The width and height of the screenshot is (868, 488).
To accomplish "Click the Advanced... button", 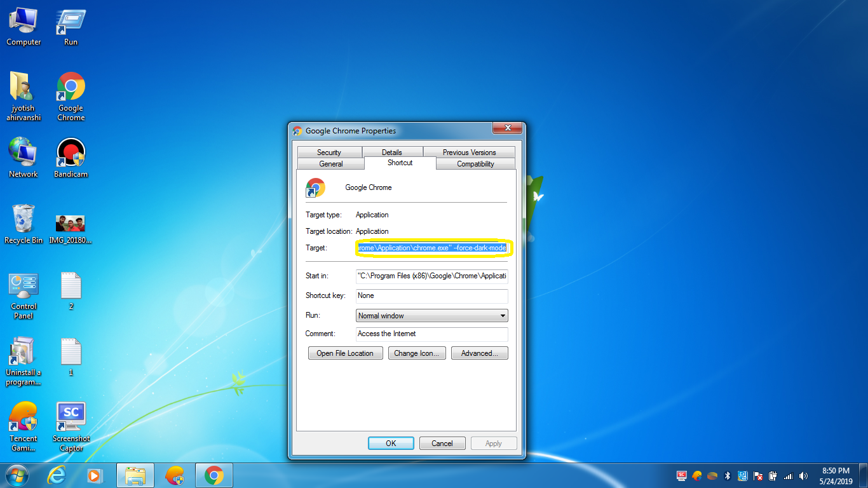I will pyautogui.click(x=480, y=353).
